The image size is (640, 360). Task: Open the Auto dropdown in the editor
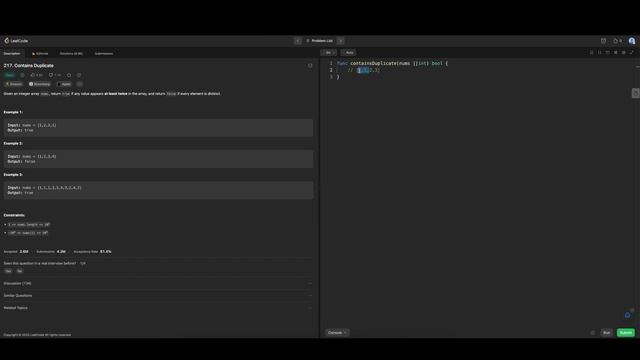click(349, 53)
